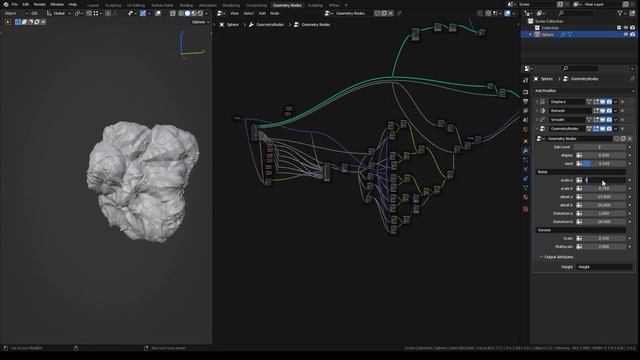This screenshot has height=360, width=640.
Task: Toggle Remesh modifier render visibility
Action: click(x=609, y=111)
